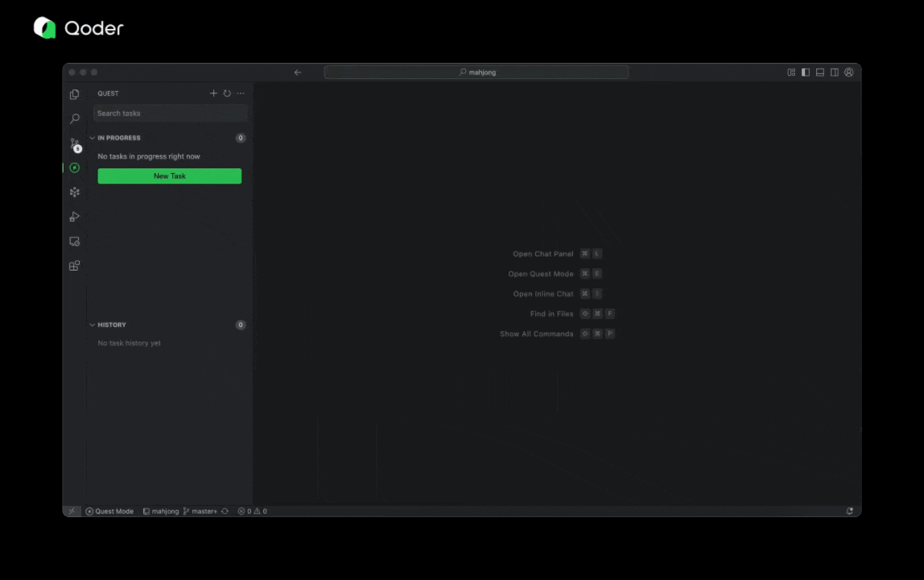Add a new quest with the plus icon
The image size is (924, 580).
[213, 93]
